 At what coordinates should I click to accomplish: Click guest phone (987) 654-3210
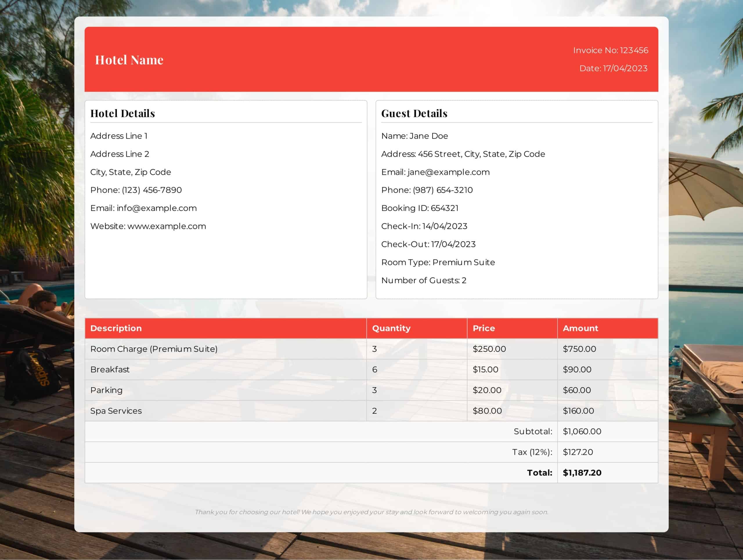(x=442, y=190)
